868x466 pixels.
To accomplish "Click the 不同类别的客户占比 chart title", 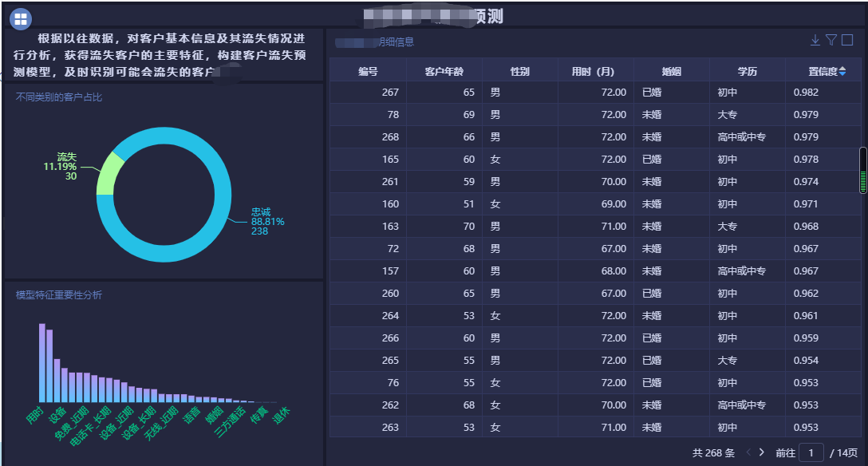I will point(59,97).
